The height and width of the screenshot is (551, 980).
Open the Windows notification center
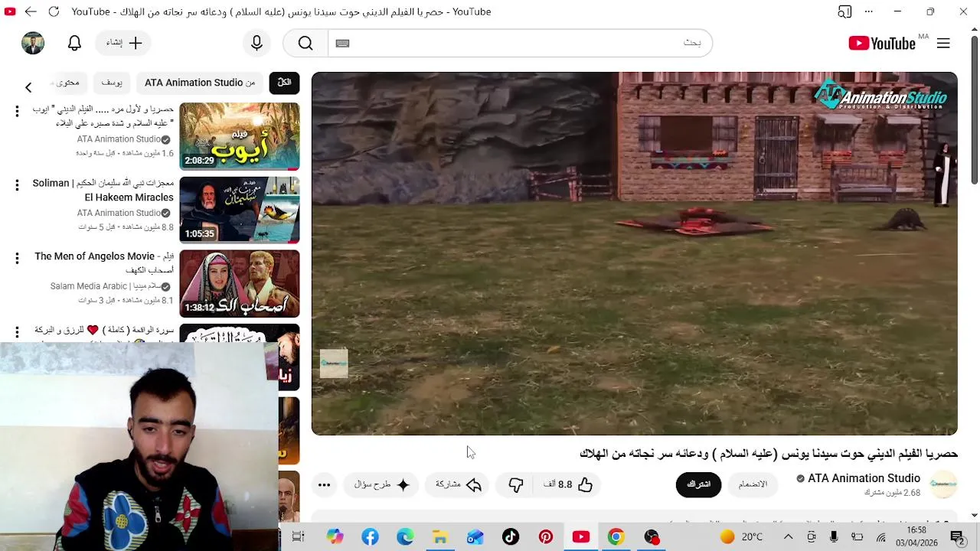(x=957, y=537)
